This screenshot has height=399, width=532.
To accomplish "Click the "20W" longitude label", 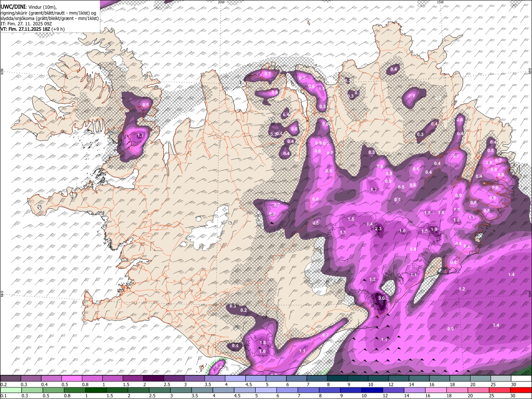I will [221, 2].
